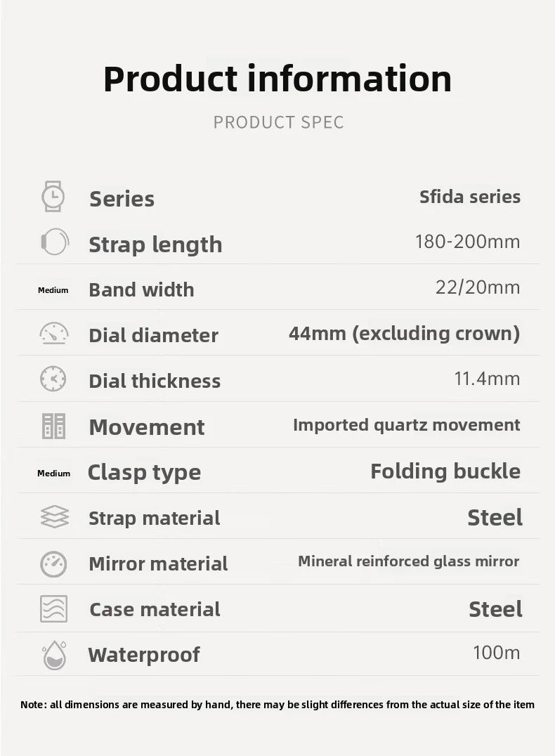Click the Sfida series value
The image size is (555, 756).
tap(470, 196)
